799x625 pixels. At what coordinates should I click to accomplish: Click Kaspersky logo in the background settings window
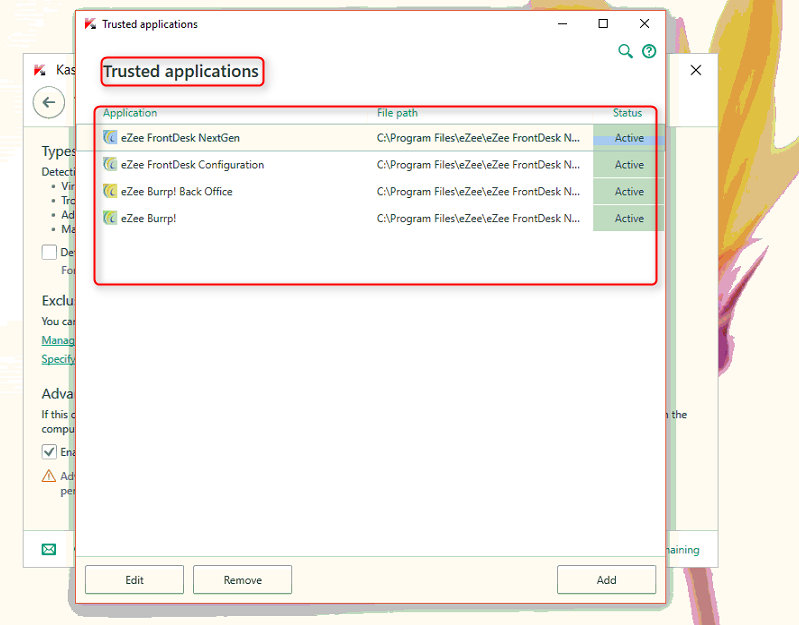tap(40, 70)
